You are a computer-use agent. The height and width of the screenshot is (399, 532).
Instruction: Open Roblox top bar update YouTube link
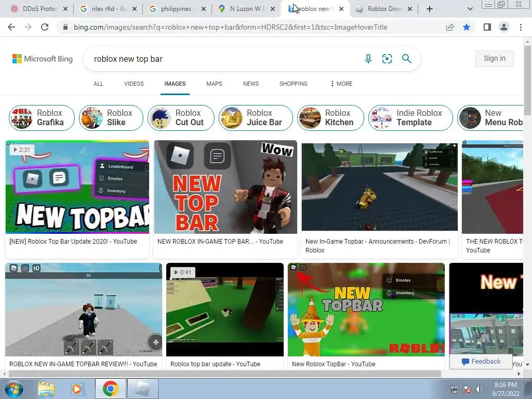215,364
